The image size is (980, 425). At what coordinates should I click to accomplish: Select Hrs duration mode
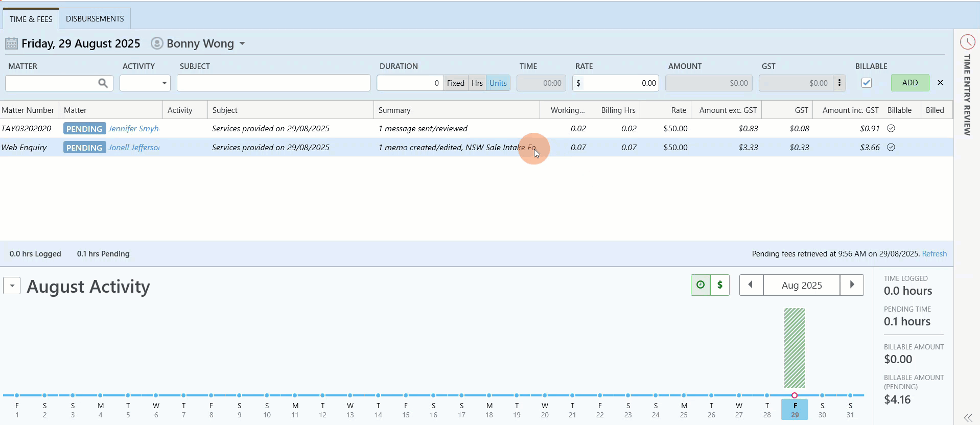point(477,83)
